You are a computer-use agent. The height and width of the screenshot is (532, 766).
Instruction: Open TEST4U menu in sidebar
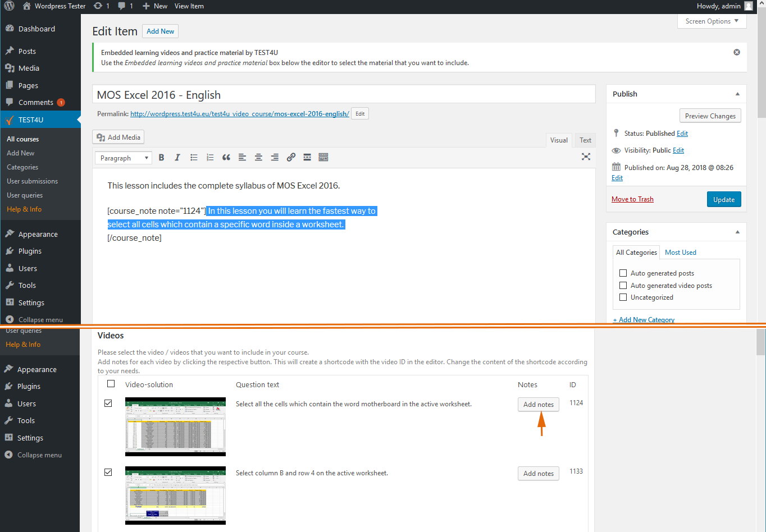coord(40,120)
